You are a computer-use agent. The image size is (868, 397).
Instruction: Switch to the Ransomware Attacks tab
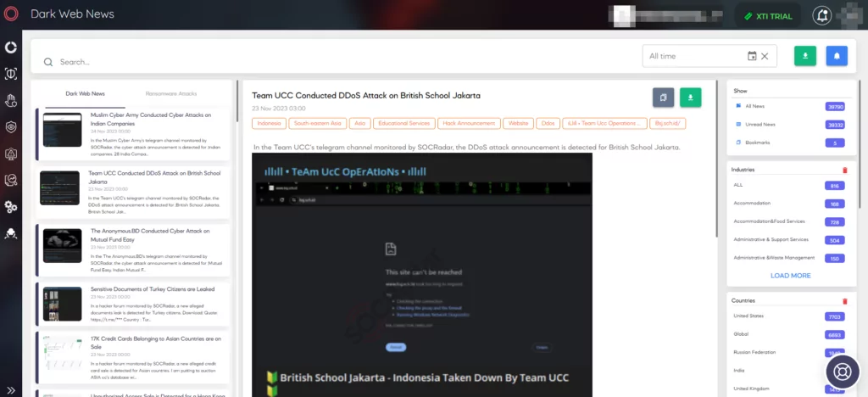tap(171, 93)
